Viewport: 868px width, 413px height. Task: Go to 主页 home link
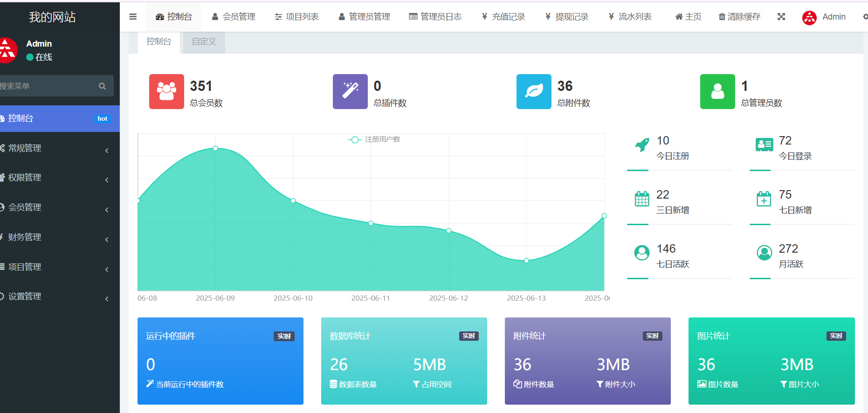pyautogui.click(x=688, y=17)
